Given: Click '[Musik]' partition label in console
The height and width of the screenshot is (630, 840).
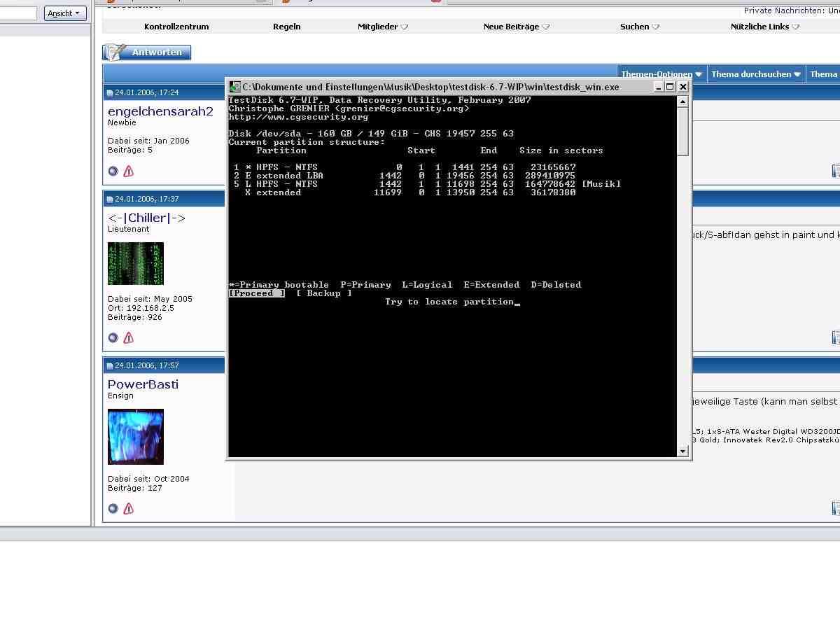Looking at the screenshot, I should pos(601,184).
